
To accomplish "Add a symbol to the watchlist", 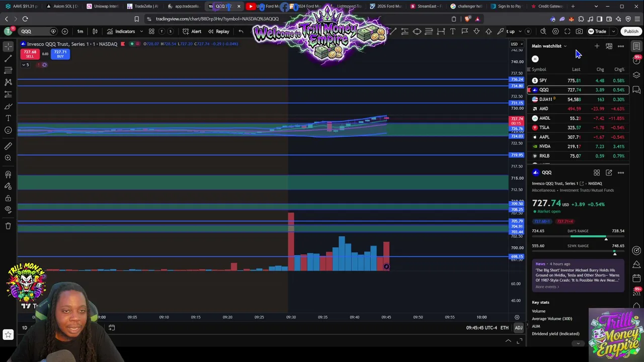I will tap(597, 46).
